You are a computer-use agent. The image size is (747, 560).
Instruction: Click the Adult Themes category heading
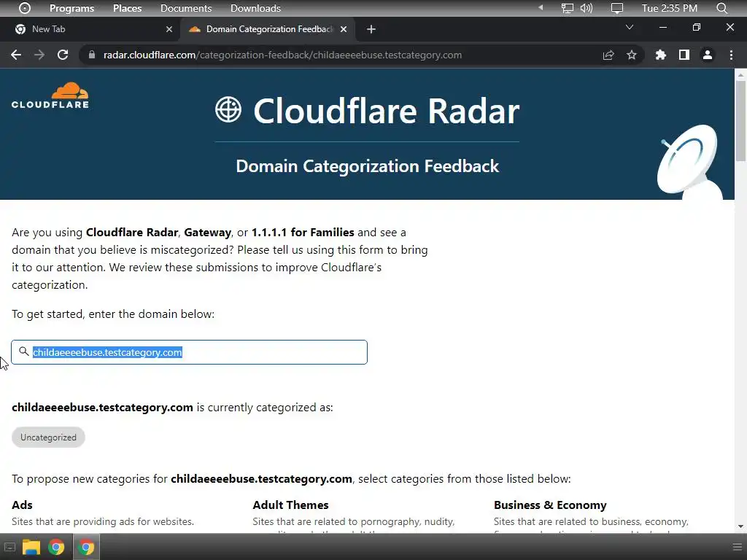(x=290, y=505)
